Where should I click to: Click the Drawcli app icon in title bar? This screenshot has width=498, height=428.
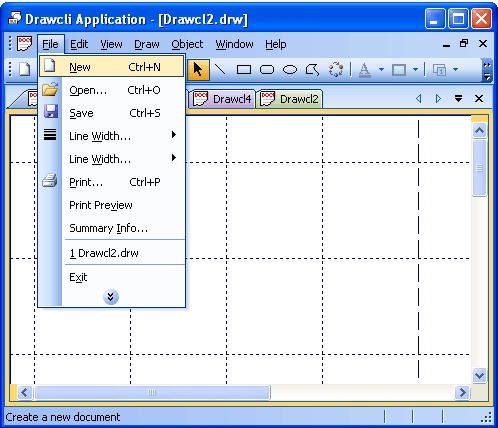tap(14, 18)
